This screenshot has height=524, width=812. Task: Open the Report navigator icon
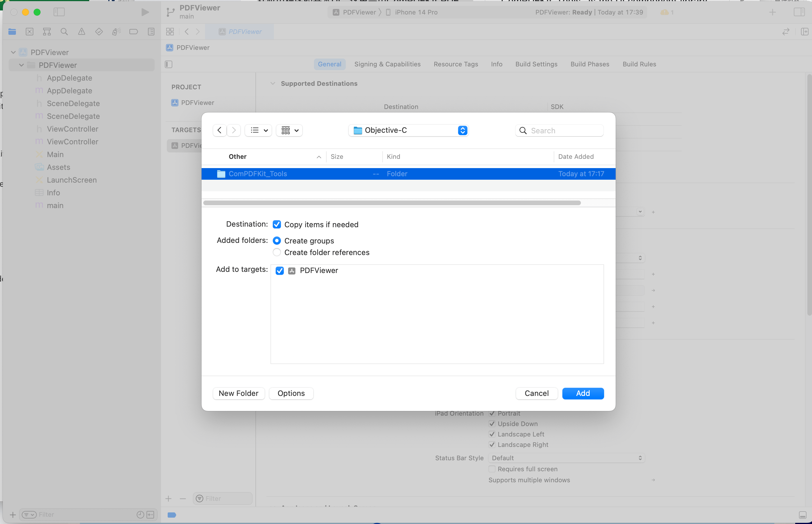pos(151,32)
